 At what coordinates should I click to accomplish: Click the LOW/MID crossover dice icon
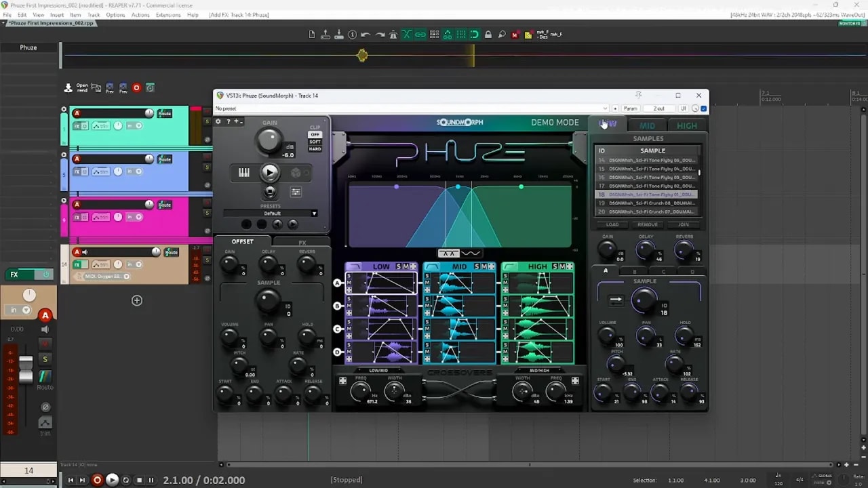pyautogui.click(x=343, y=381)
